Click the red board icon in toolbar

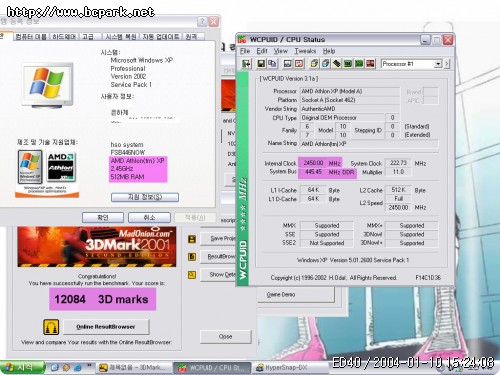click(370, 63)
